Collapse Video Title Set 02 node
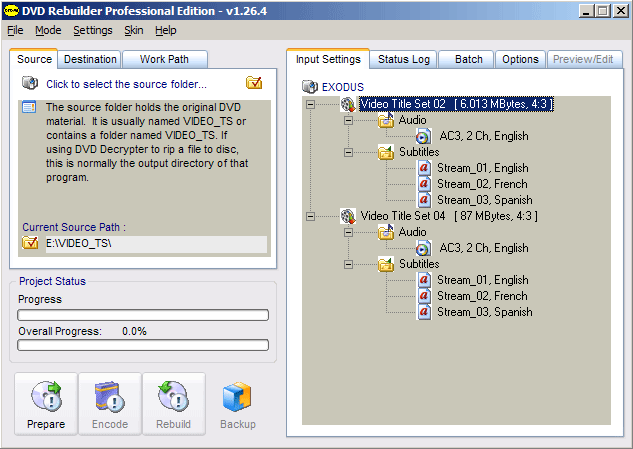Viewport: 633px width, 449px height. (x=310, y=104)
